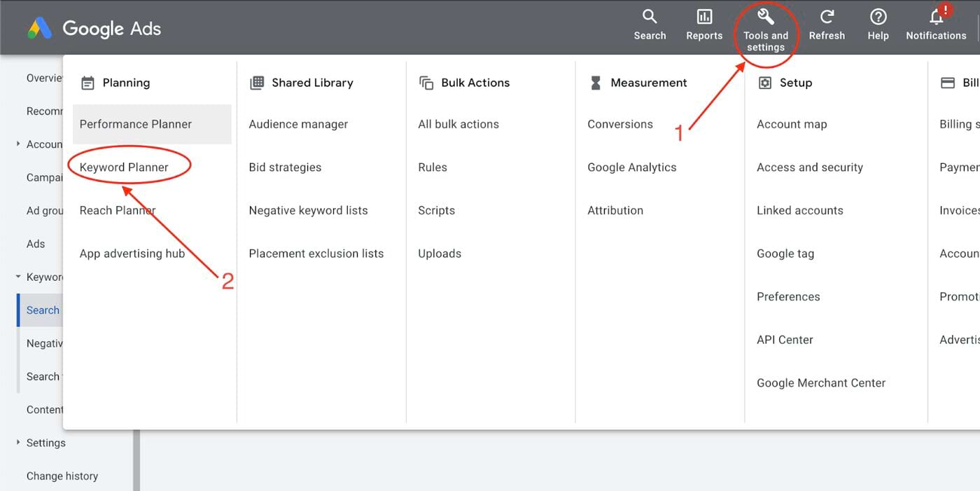
Task: Open Keyword Planner
Action: coord(124,167)
